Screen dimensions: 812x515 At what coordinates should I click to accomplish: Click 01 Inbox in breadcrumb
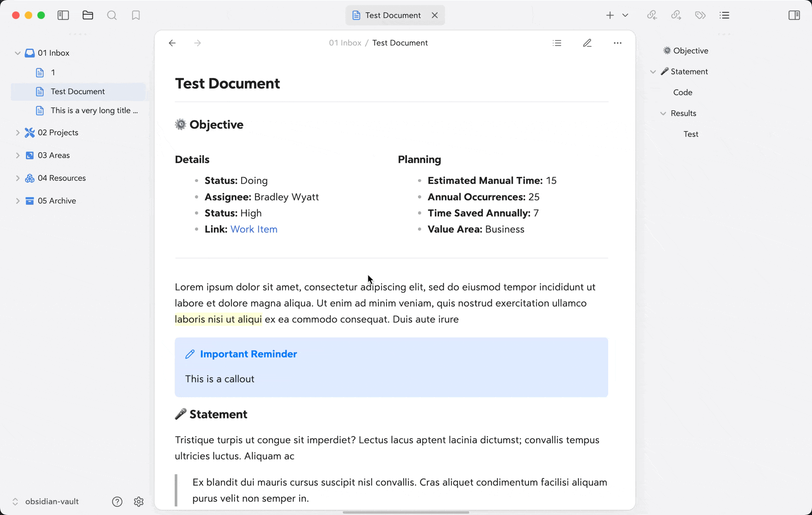[x=345, y=43]
